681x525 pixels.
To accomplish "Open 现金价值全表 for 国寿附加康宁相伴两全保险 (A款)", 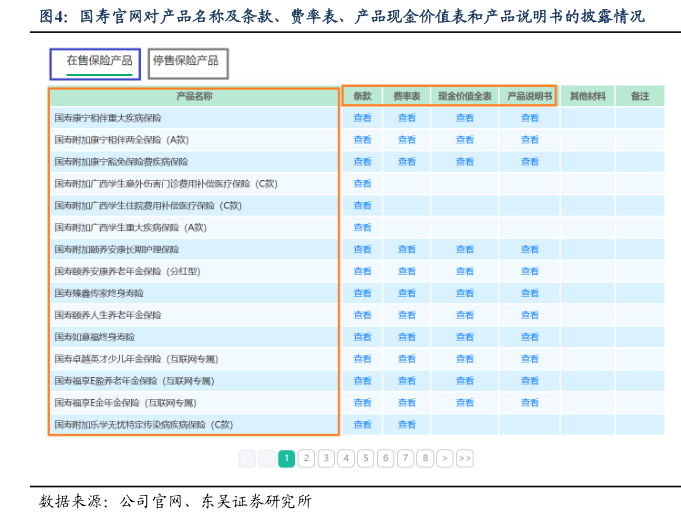I will coord(465,140).
